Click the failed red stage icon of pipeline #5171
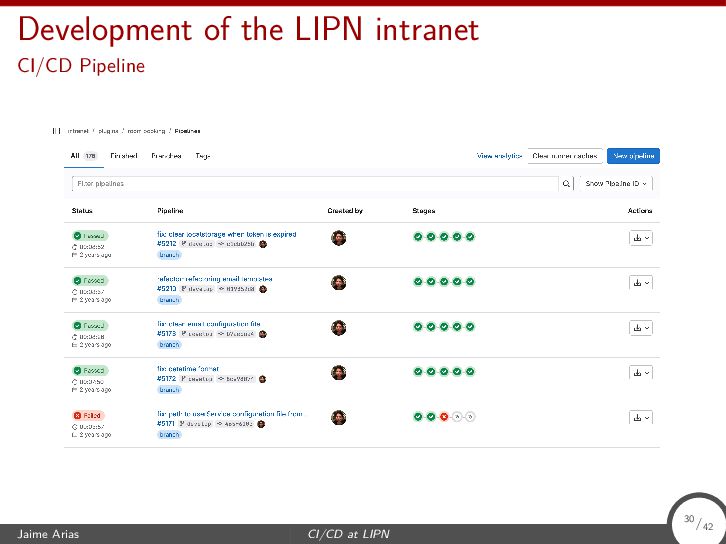Image resolution: width=726 pixels, height=544 pixels. click(443, 415)
